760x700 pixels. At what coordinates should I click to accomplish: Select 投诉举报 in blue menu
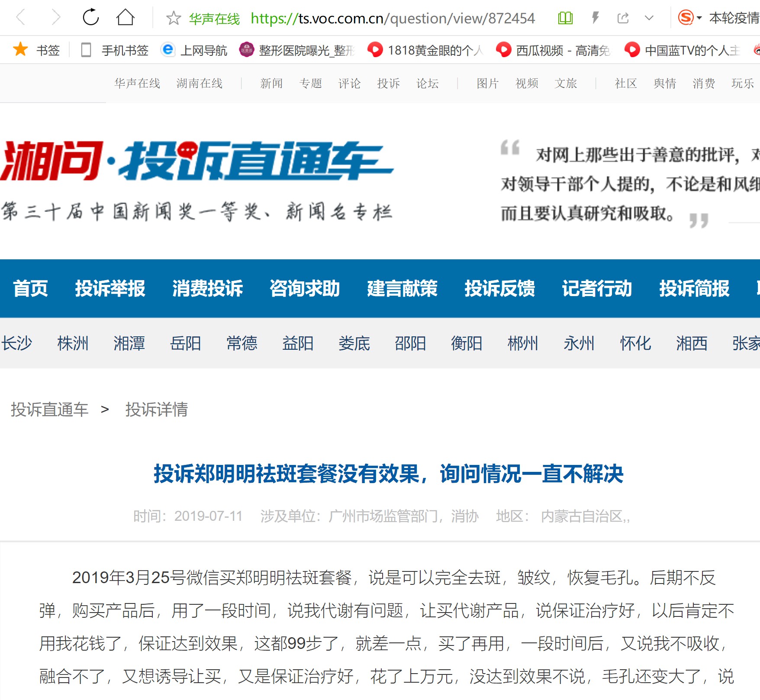[x=110, y=288]
